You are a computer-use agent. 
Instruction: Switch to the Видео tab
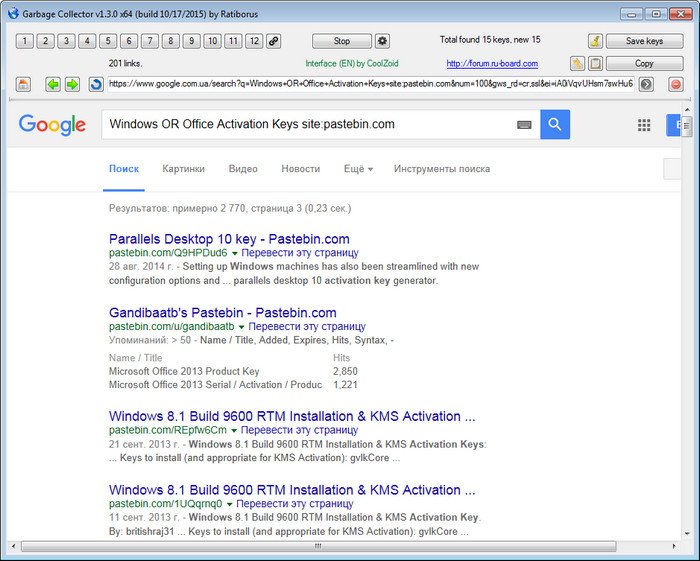pos(243,169)
